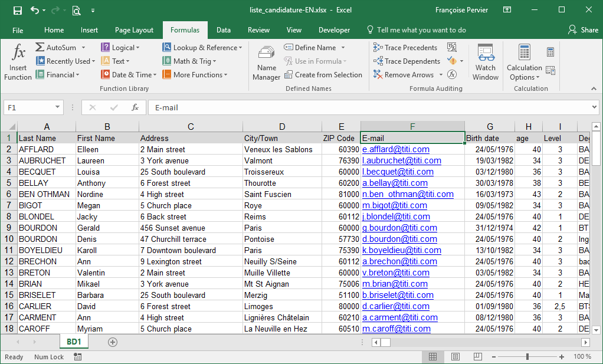Select Normal view button in status bar

pyautogui.click(x=433, y=357)
